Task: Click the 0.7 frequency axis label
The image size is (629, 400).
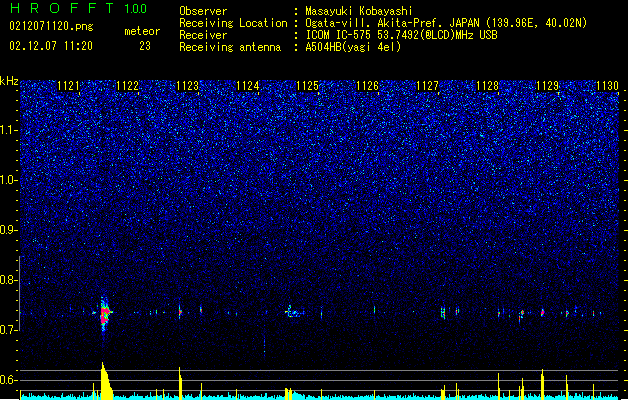Action: coord(9,330)
